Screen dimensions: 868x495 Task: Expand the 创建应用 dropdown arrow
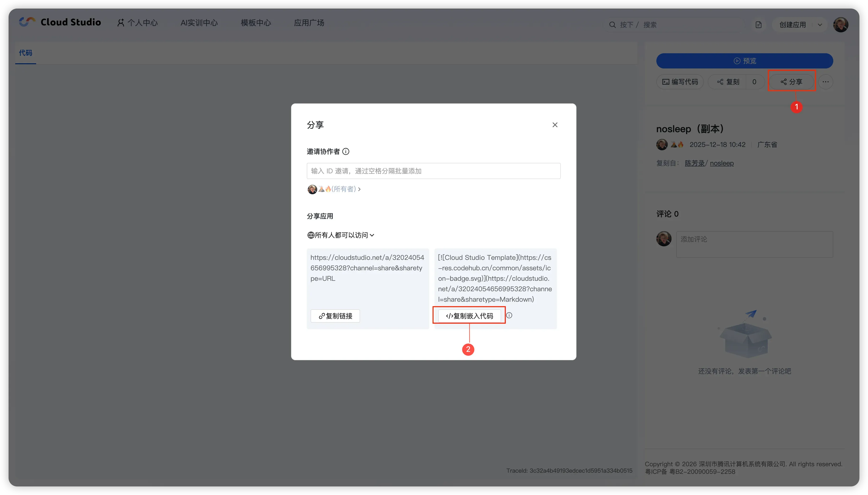coord(820,25)
